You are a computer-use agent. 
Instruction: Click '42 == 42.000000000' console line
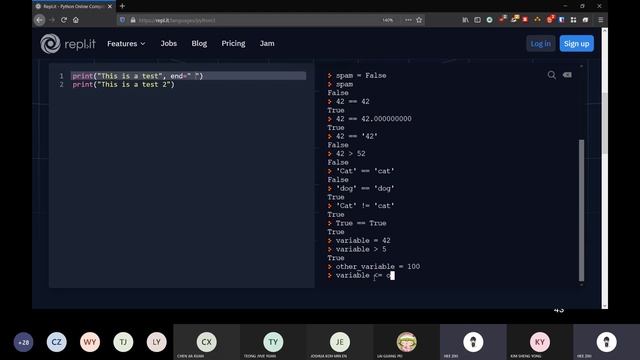[x=373, y=119]
